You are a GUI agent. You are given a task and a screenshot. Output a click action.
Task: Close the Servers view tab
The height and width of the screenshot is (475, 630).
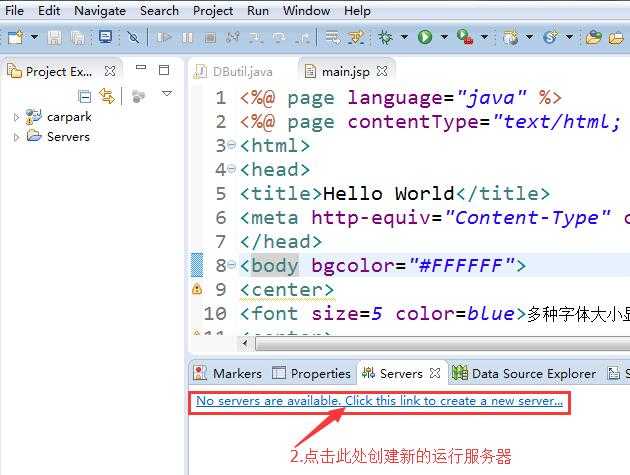pyautogui.click(x=435, y=373)
